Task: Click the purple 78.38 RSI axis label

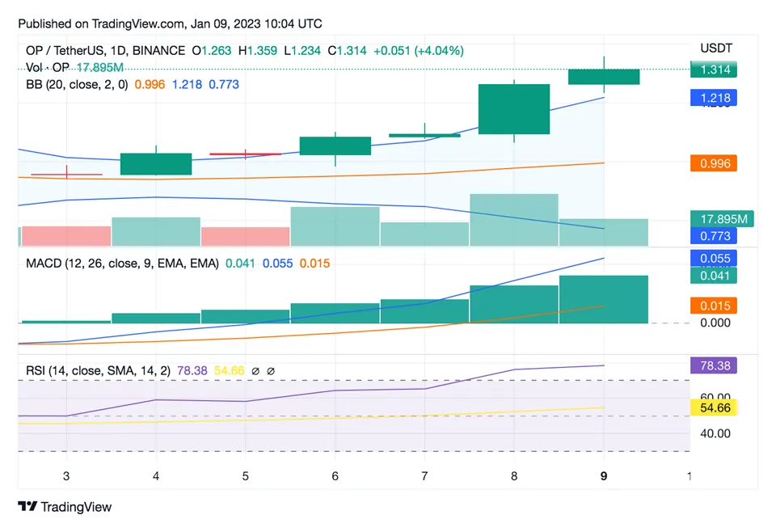Action: (715, 365)
